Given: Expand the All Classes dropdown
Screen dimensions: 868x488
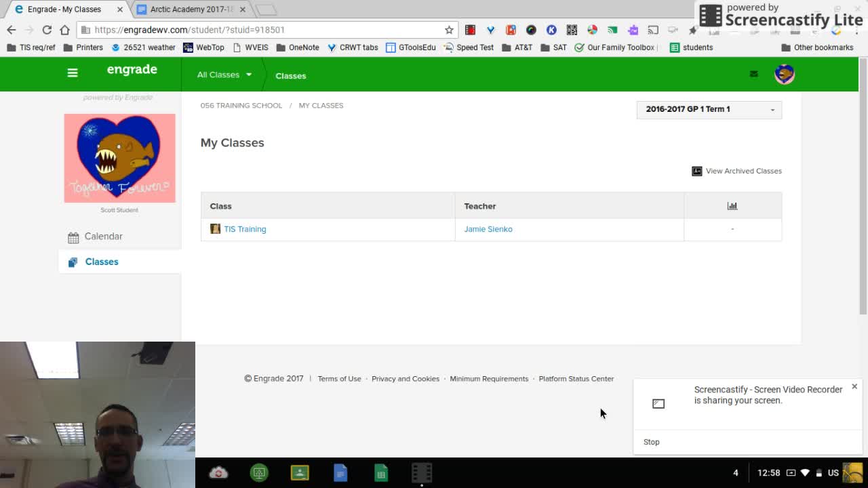Looking at the screenshot, I should 224,75.
